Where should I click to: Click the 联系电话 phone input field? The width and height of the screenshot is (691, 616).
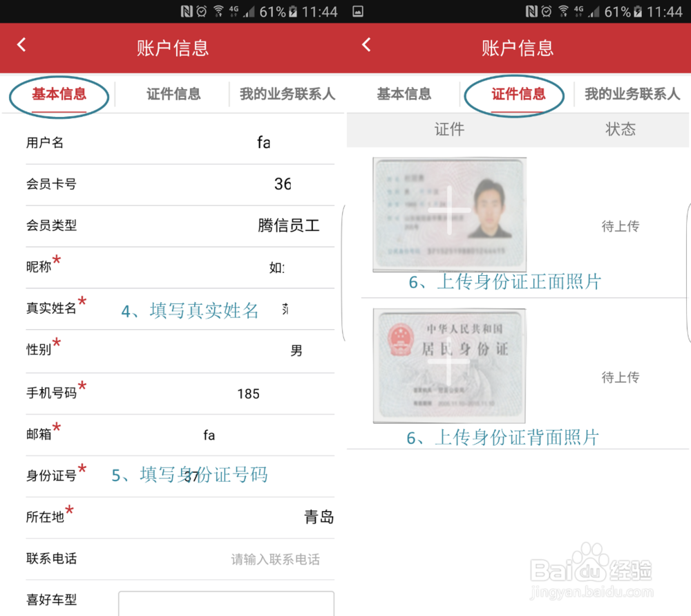(x=274, y=559)
